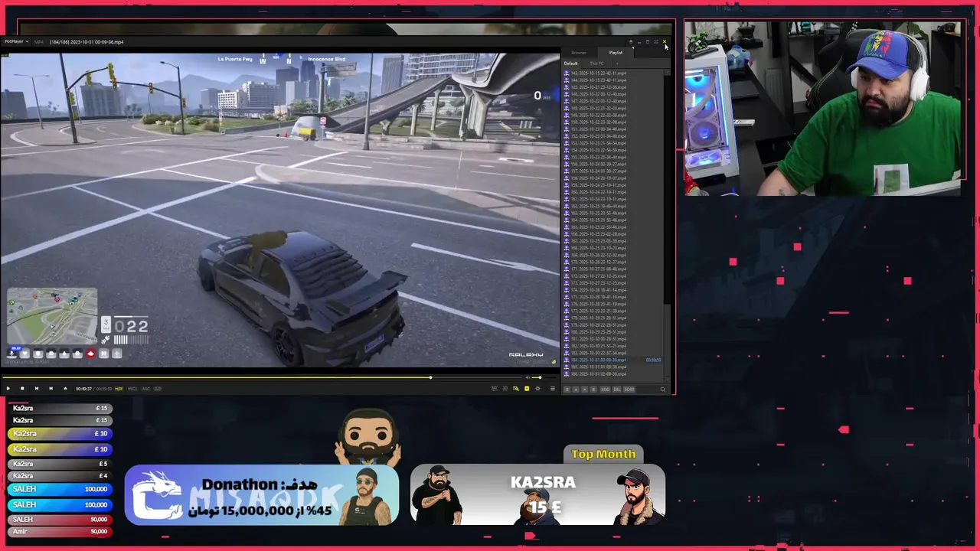980x551 pixels.
Task: Select playlist item 145. 2025-10-21 23-12-36.mp4
Action: pyautogui.click(x=613, y=86)
